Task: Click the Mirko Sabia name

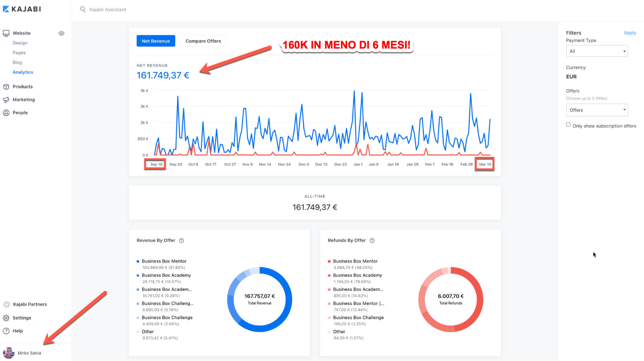Action: pyautogui.click(x=29, y=353)
